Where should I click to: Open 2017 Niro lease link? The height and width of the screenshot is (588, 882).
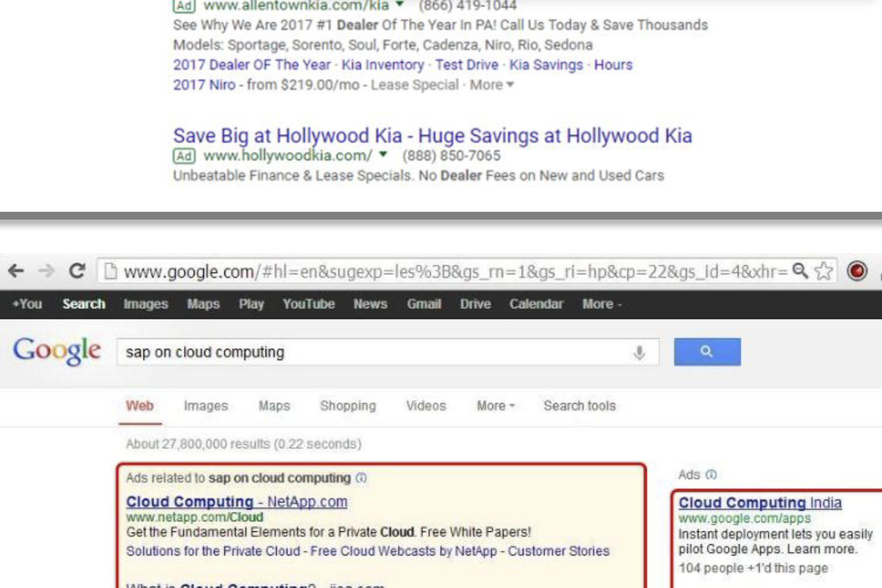click(204, 85)
